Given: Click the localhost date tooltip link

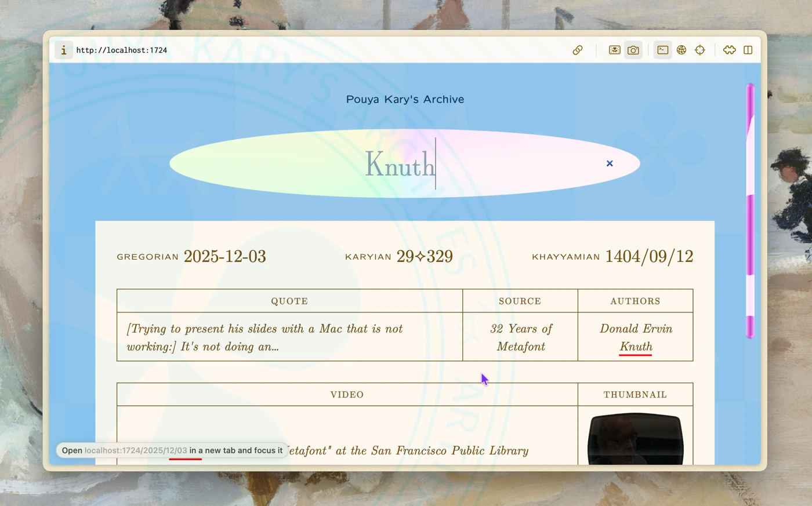Looking at the screenshot, I should 135,450.
